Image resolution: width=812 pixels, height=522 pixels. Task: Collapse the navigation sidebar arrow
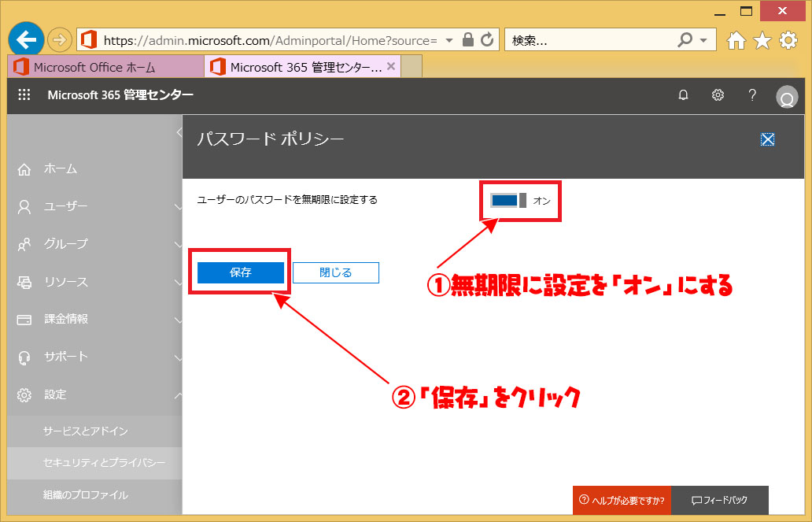(x=179, y=132)
